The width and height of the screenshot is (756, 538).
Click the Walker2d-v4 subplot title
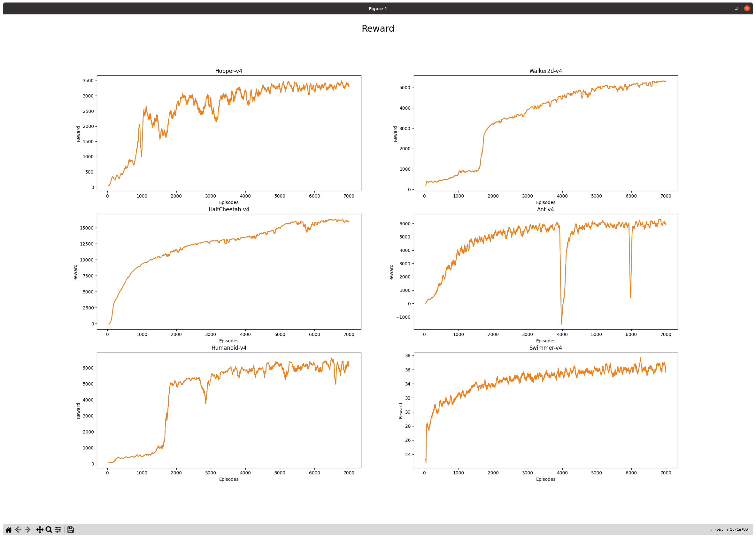pos(545,71)
